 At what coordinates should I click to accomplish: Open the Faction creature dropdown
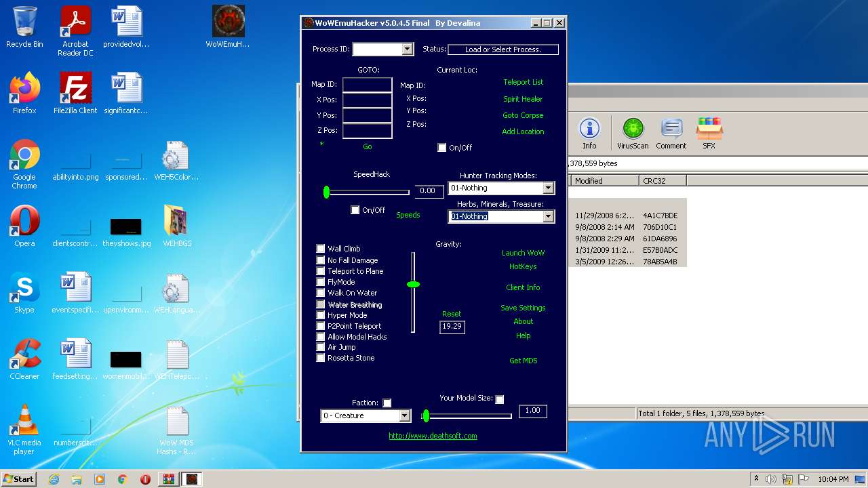pyautogui.click(x=404, y=415)
